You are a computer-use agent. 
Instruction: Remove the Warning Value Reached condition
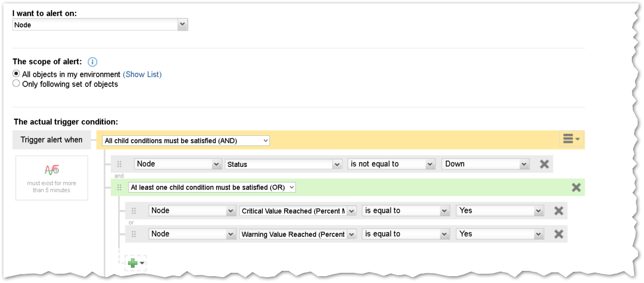[559, 234]
